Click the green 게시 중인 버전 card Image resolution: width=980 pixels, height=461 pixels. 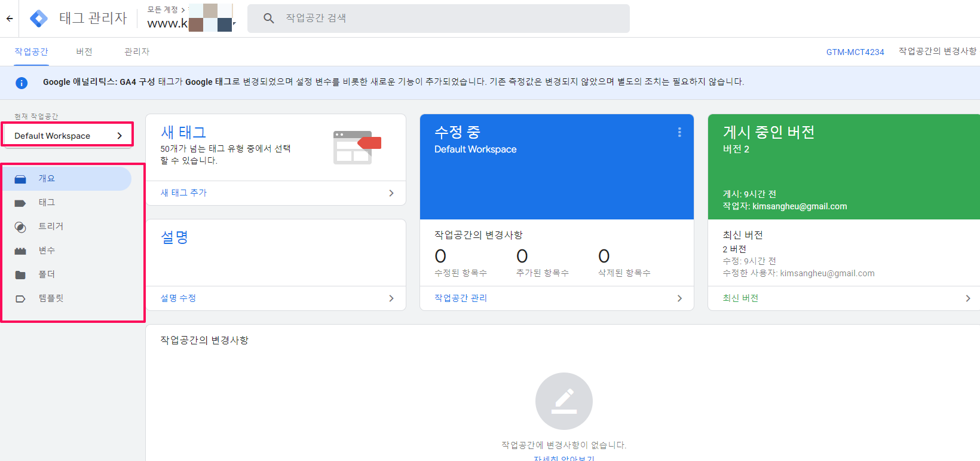pos(844,167)
